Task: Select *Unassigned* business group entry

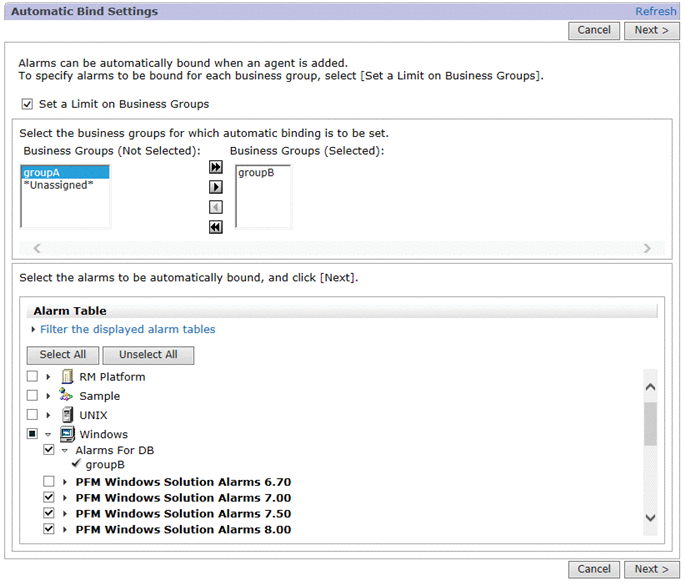Action: pyautogui.click(x=57, y=185)
